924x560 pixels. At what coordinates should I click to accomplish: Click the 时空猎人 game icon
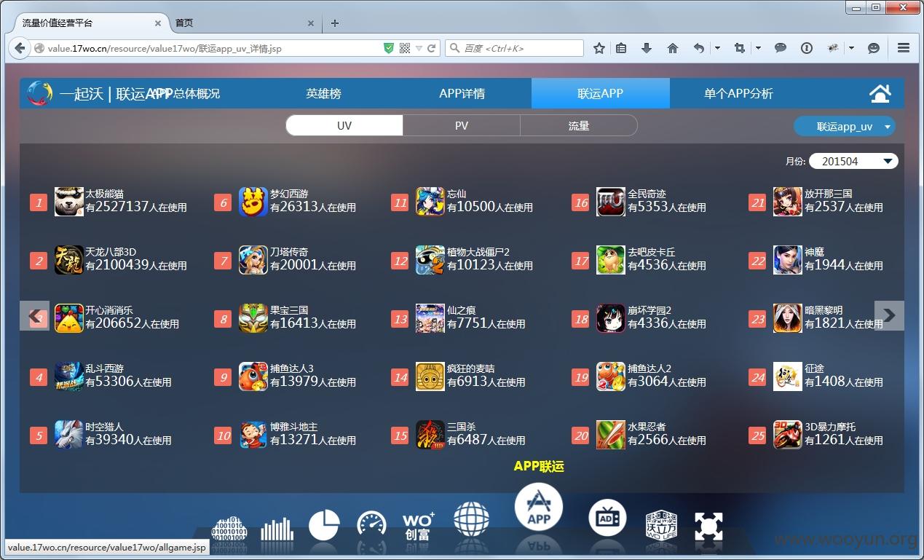(68, 435)
